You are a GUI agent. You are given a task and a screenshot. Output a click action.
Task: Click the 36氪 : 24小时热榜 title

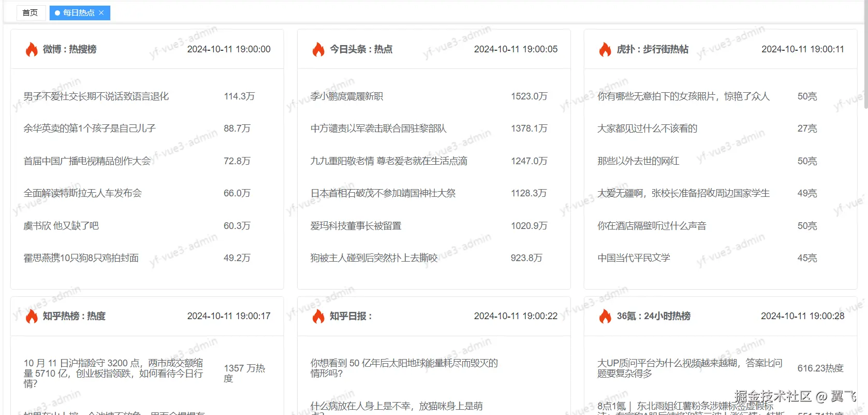[x=654, y=316]
